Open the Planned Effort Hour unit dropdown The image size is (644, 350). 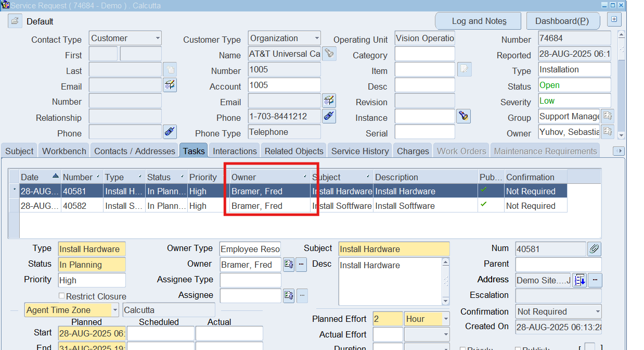coord(446,319)
